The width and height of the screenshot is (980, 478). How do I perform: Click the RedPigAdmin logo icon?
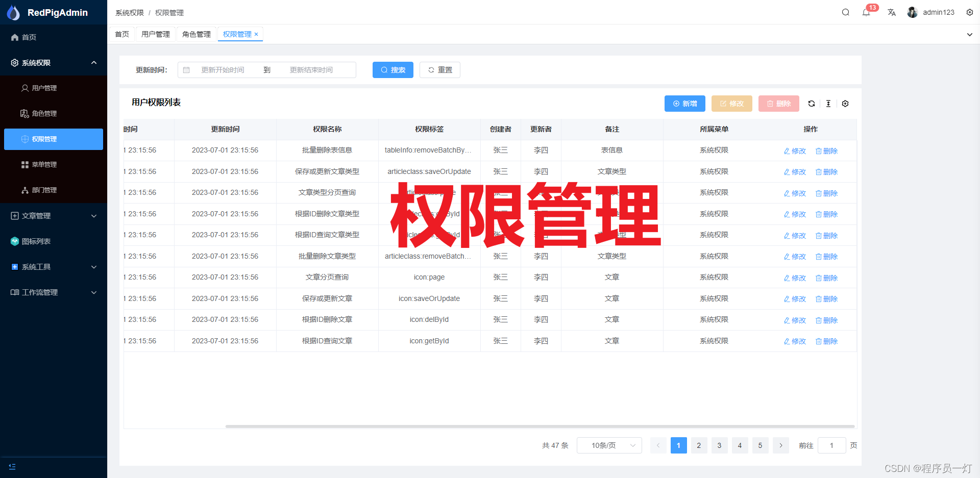point(13,12)
